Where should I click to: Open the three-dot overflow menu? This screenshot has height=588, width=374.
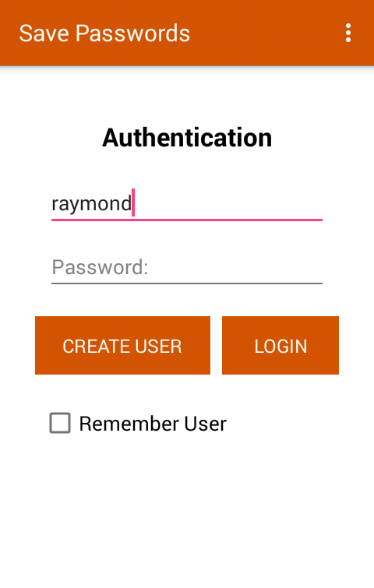point(348,33)
